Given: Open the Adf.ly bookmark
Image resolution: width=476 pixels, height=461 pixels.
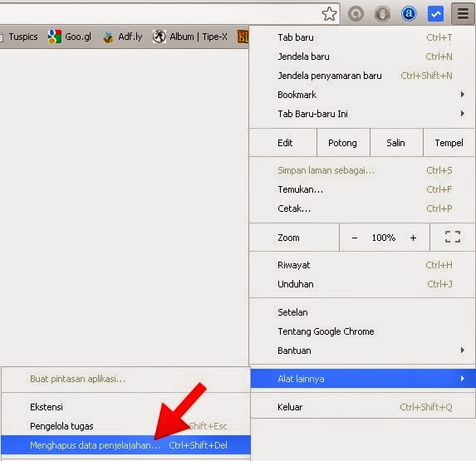Looking at the screenshot, I should 122,37.
